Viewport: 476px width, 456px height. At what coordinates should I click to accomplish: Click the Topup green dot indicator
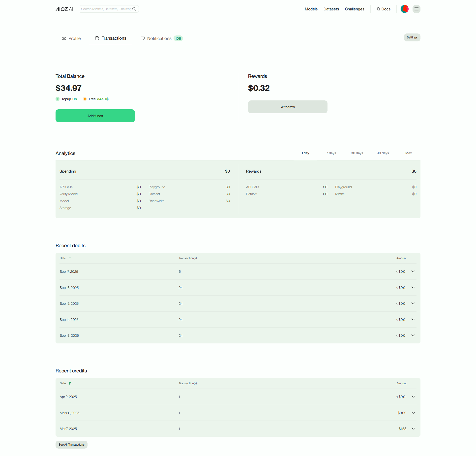click(x=58, y=99)
